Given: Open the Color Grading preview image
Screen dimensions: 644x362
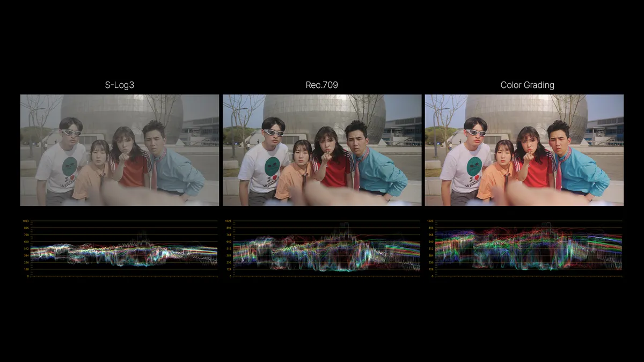Looking at the screenshot, I should (x=524, y=150).
